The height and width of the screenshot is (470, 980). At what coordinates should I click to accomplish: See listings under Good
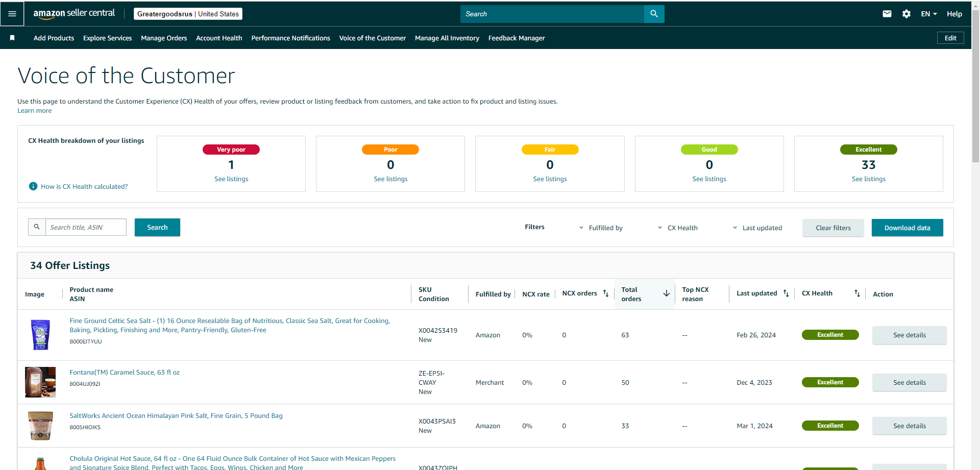tap(709, 179)
